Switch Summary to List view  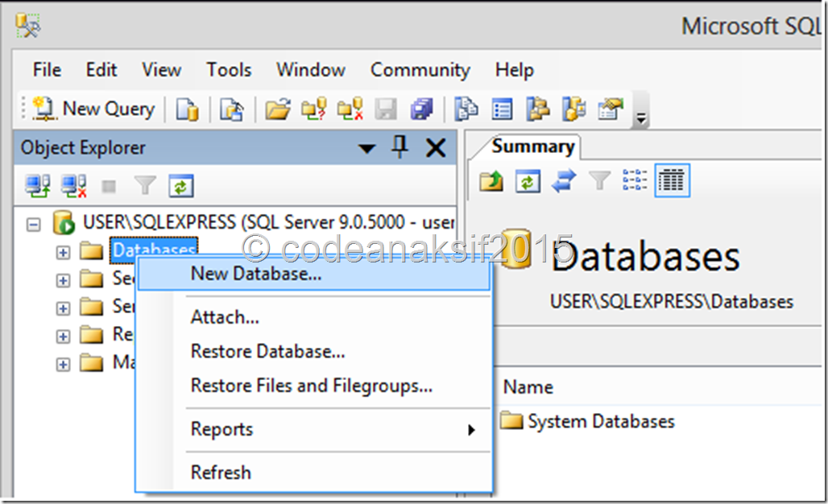pos(635,180)
